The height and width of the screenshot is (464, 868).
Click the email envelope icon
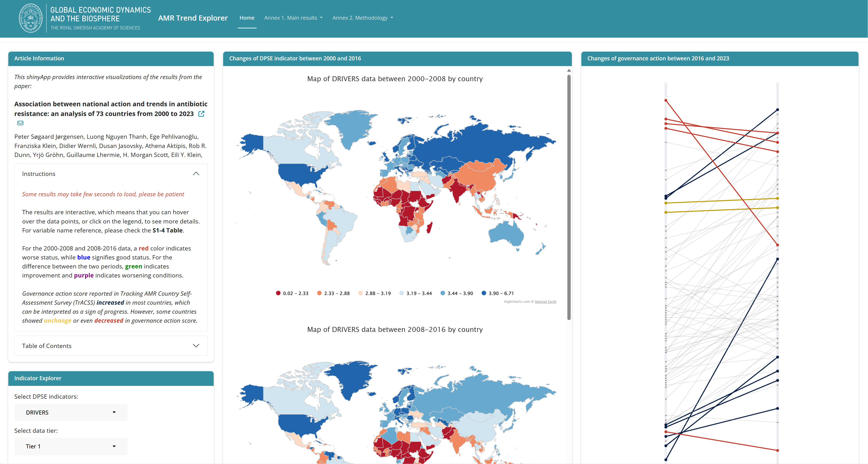pyautogui.click(x=20, y=123)
